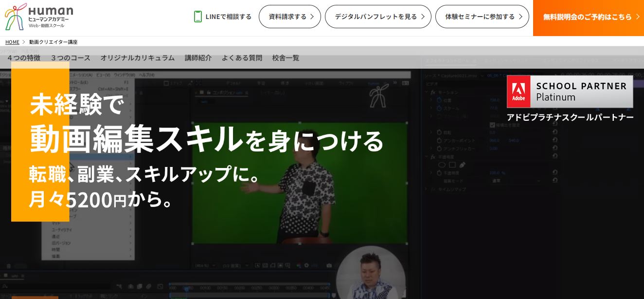Jump to 4つの特徴 section

tap(24, 57)
